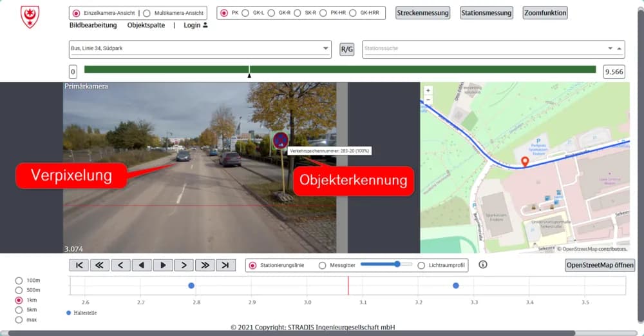
Task: Click the Login user icon
Action: pyautogui.click(x=205, y=25)
